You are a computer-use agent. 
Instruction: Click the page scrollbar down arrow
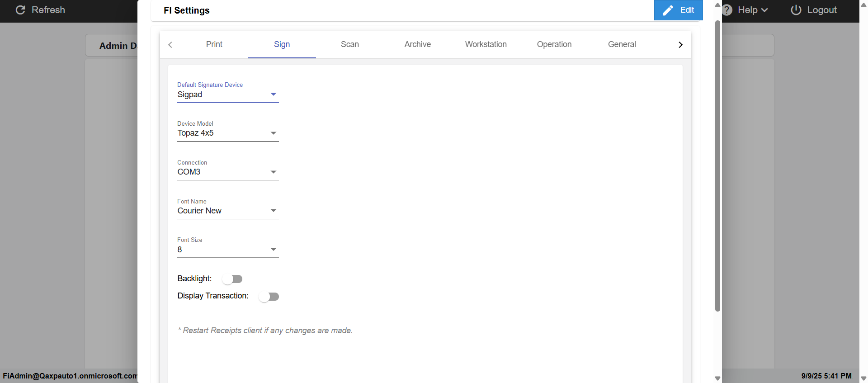tap(863, 378)
